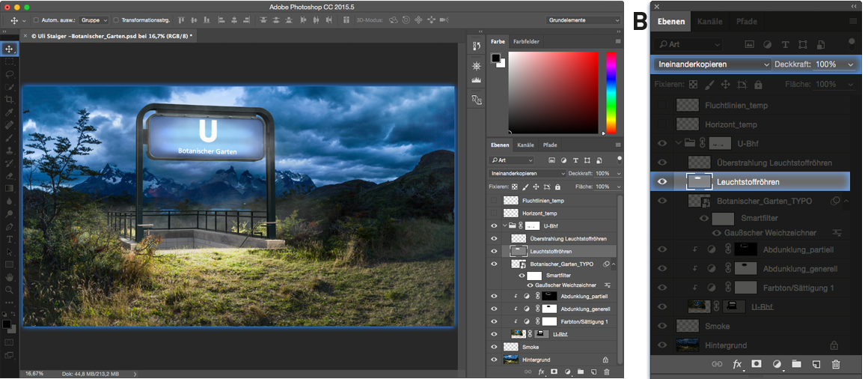Pick a color in the Farbe color field

tap(553, 93)
